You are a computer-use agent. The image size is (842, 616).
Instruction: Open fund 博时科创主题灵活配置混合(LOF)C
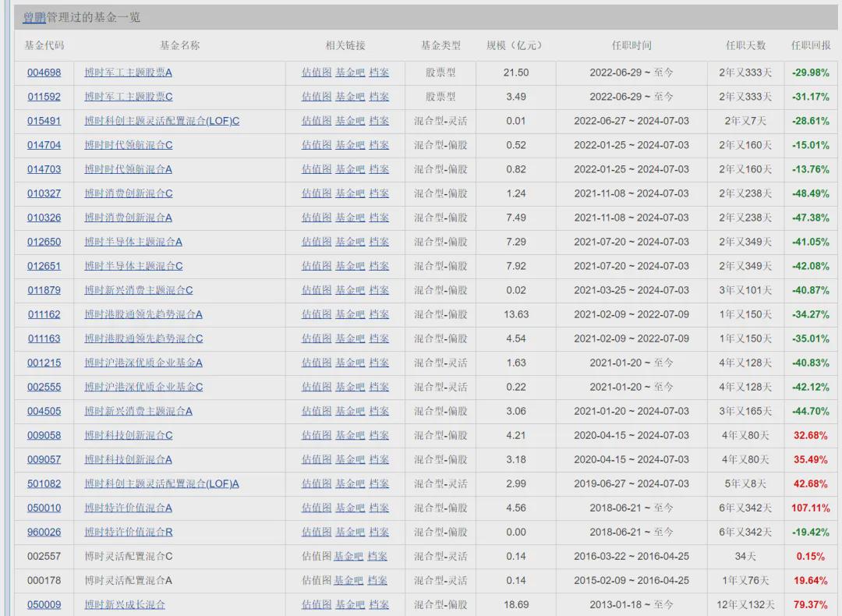click(x=162, y=121)
